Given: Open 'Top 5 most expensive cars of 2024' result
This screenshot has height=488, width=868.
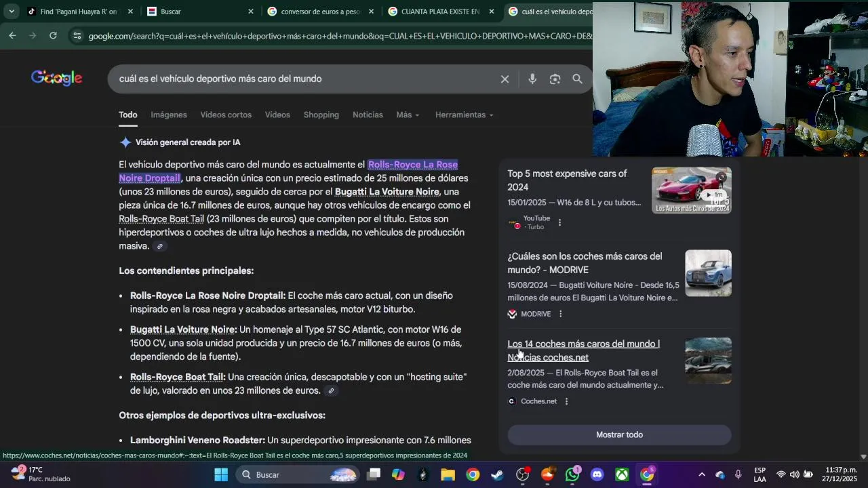Looking at the screenshot, I should 567,180.
